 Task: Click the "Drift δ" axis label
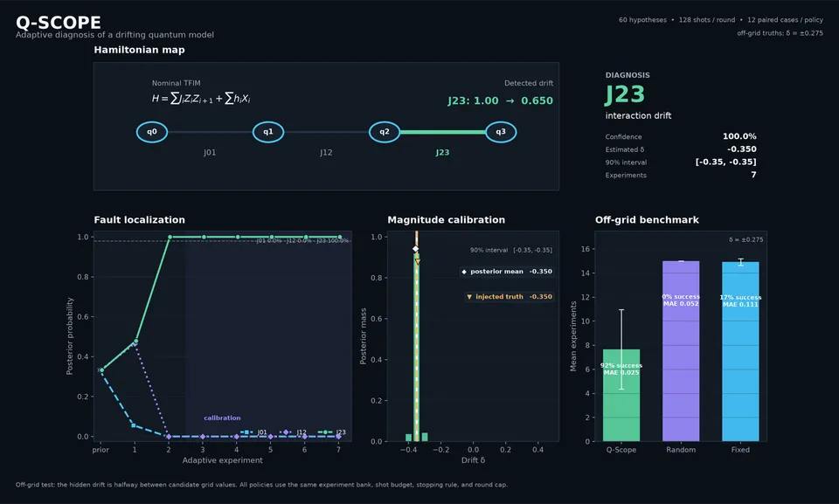point(473,460)
